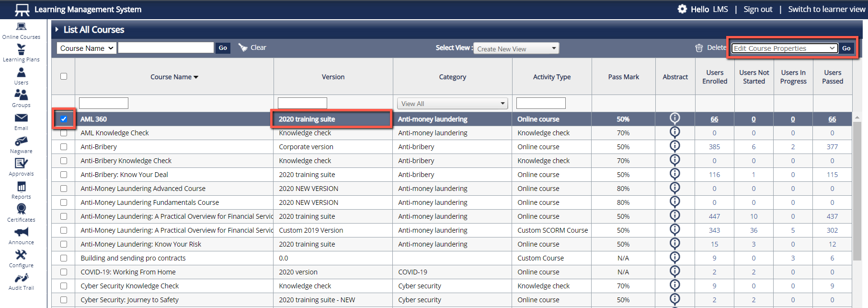Image resolution: width=868 pixels, height=308 pixels.
Task: Open the Online Courses sidebar icon
Action: pyautogui.click(x=21, y=28)
